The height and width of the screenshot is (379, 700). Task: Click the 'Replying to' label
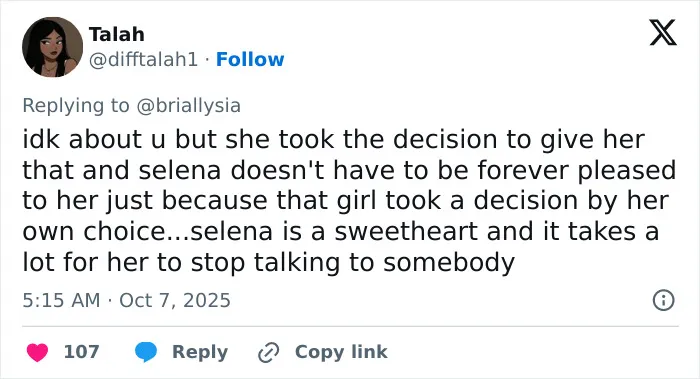pos(76,106)
